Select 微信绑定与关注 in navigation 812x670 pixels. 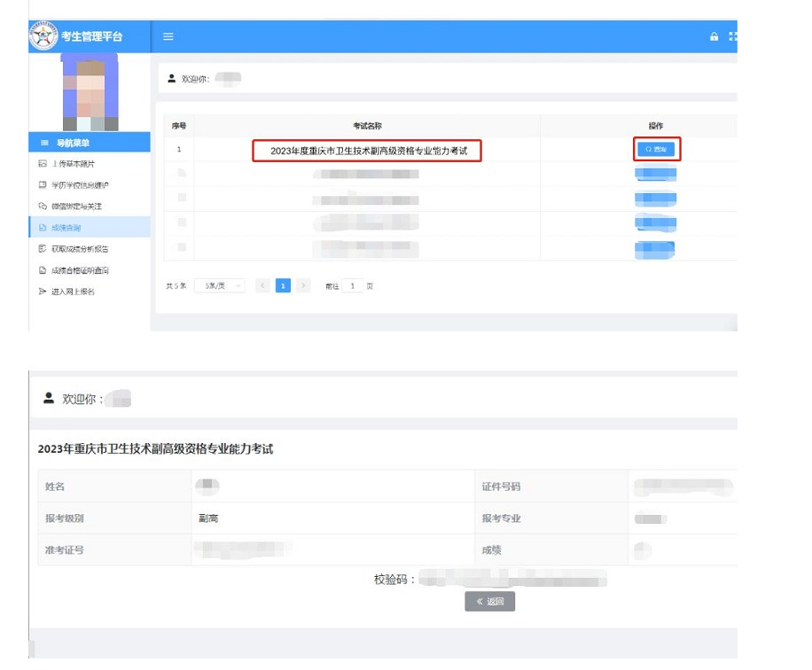coord(76,206)
